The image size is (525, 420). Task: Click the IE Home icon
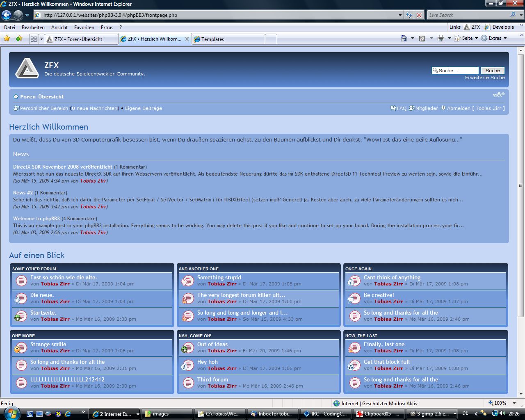(404, 38)
